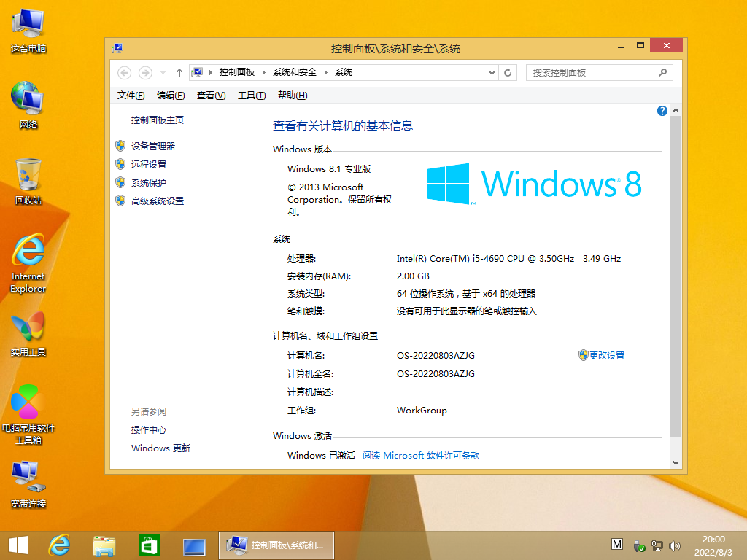This screenshot has height=560, width=747.
Task: Click the WorkGroup value text
Action: [x=422, y=411]
